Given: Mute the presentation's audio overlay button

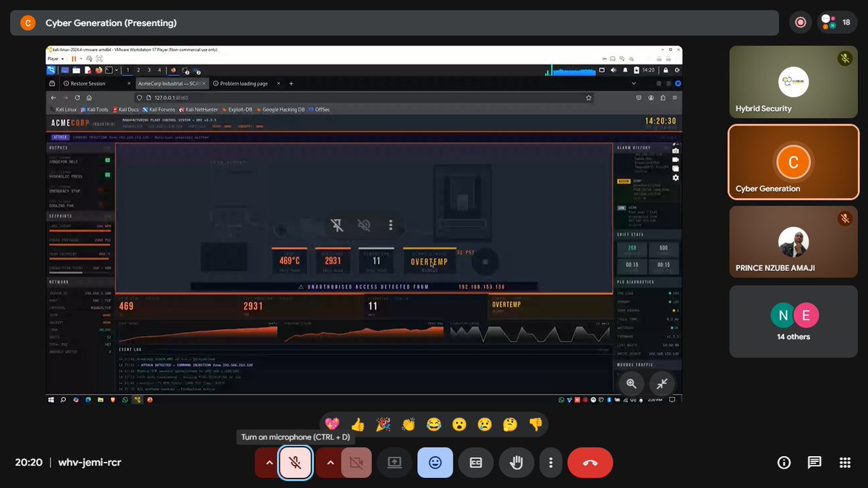Looking at the screenshot, I should coord(364,226).
